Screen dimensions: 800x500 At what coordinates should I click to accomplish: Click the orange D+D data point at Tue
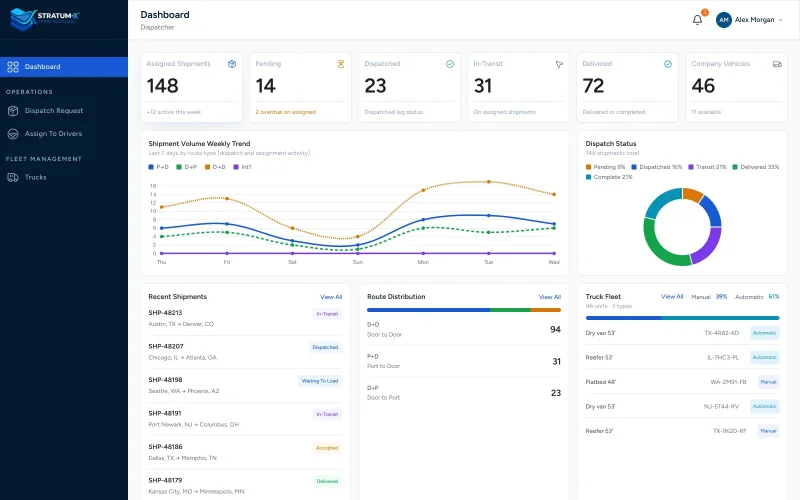pyautogui.click(x=488, y=182)
